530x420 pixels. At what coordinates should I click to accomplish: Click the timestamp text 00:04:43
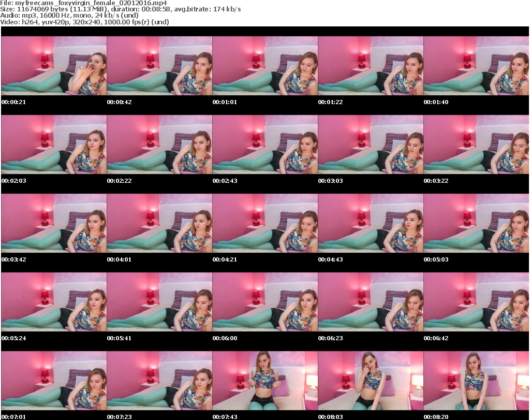pos(330,259)
